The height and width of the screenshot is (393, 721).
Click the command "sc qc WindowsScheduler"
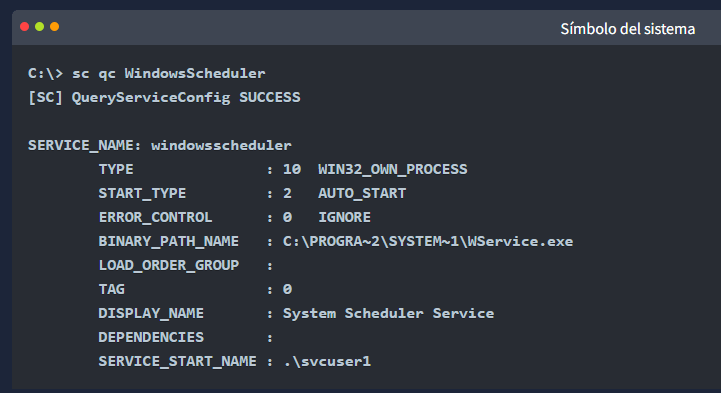coord(168,74)
